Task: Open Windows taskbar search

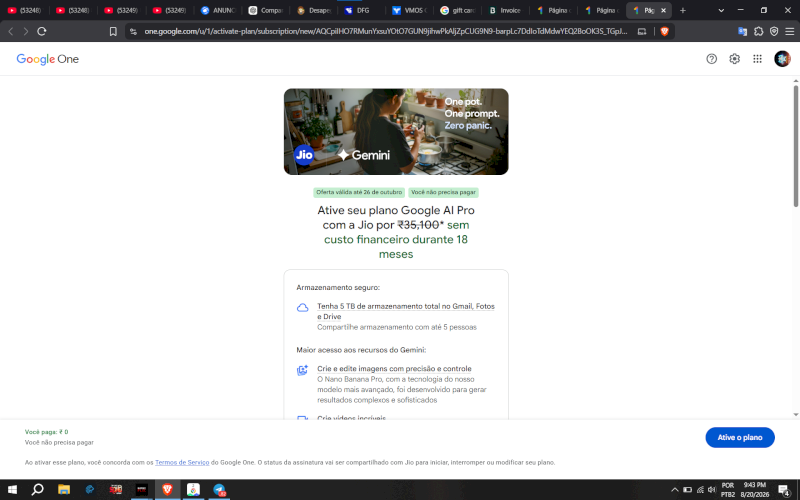Action: (37, 490)
